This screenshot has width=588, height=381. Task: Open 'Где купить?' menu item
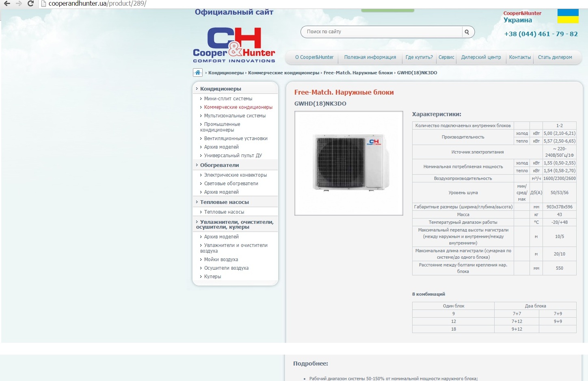419,57
